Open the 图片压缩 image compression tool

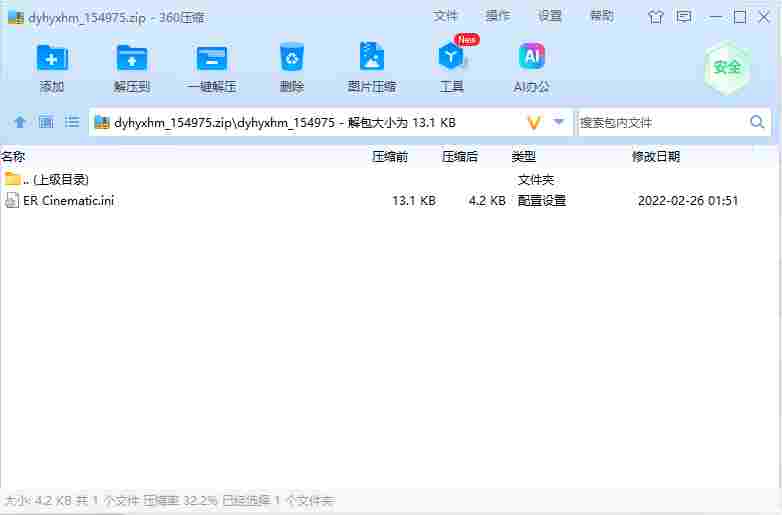(x=372, y=57)
